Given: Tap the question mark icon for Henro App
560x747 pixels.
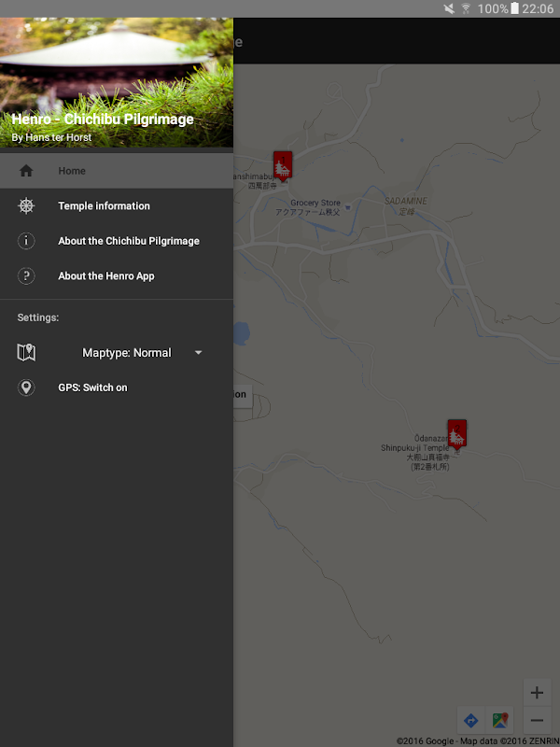Looking at the screenshot, I should [26, 275].
